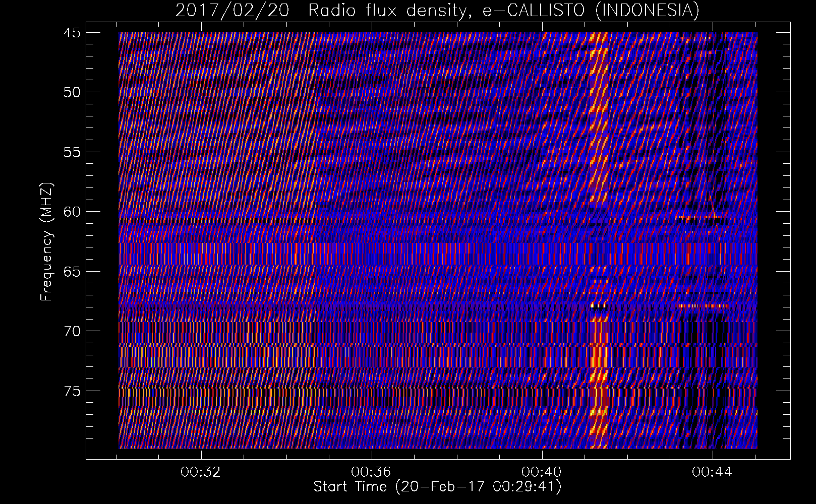The height and width of the screenshot is (504, 816).
Task: Click the 'Start Time (20-Feb-17 00:29:41)' label
Action: [437, 487]
